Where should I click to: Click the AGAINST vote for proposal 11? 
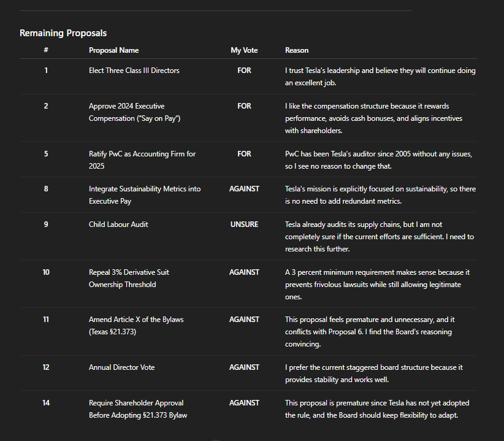(244, 320)
